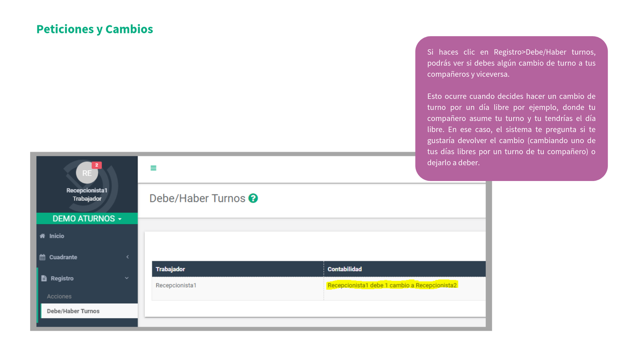644x362 pixels.
Task: Collapse the Registro menu chevron
Action: 127,278
